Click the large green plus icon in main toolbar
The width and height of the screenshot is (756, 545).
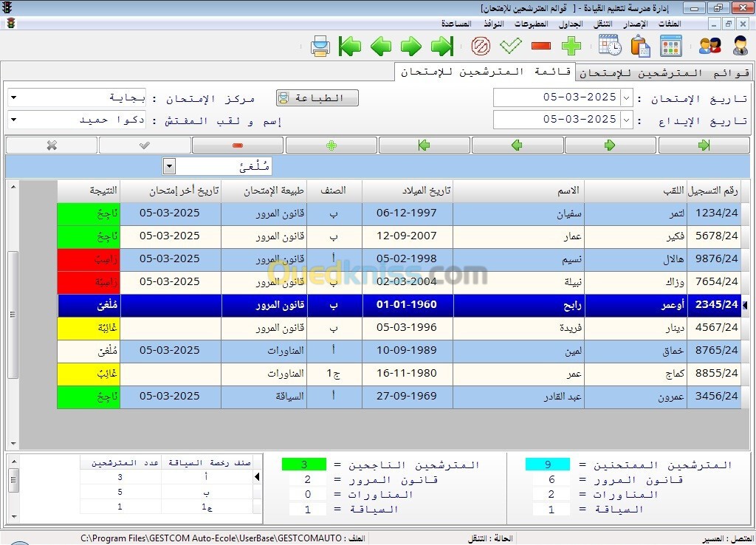pos(571,47)
